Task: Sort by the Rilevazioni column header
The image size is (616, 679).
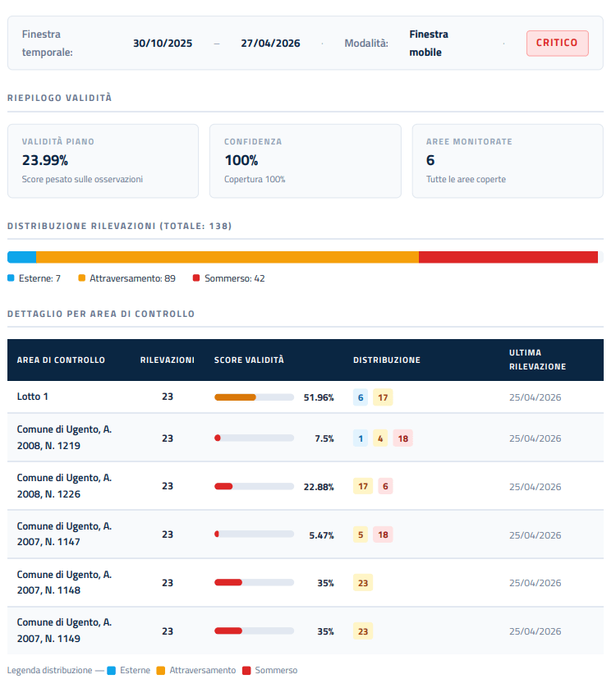Action: [167, 360]
